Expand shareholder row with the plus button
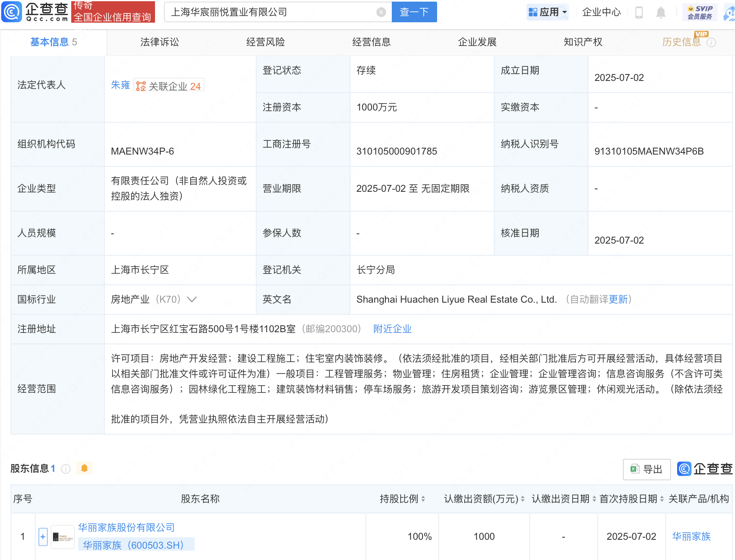This screenshot has width=735, height=560. (x=43, y=537)
